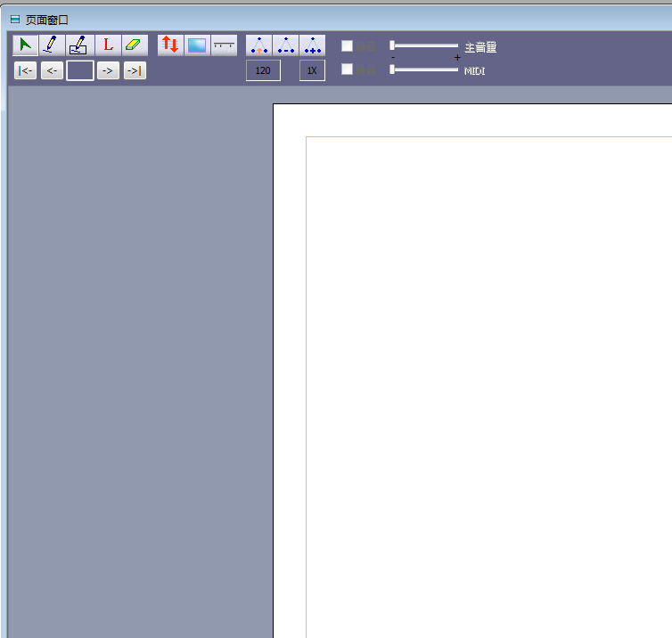Go to next page with -> button

(108, 70)
